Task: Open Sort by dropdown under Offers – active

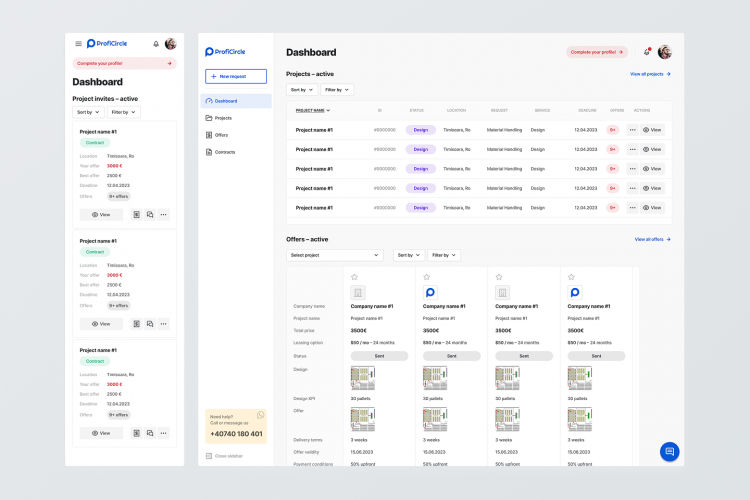Action: (x=409, y=255)
